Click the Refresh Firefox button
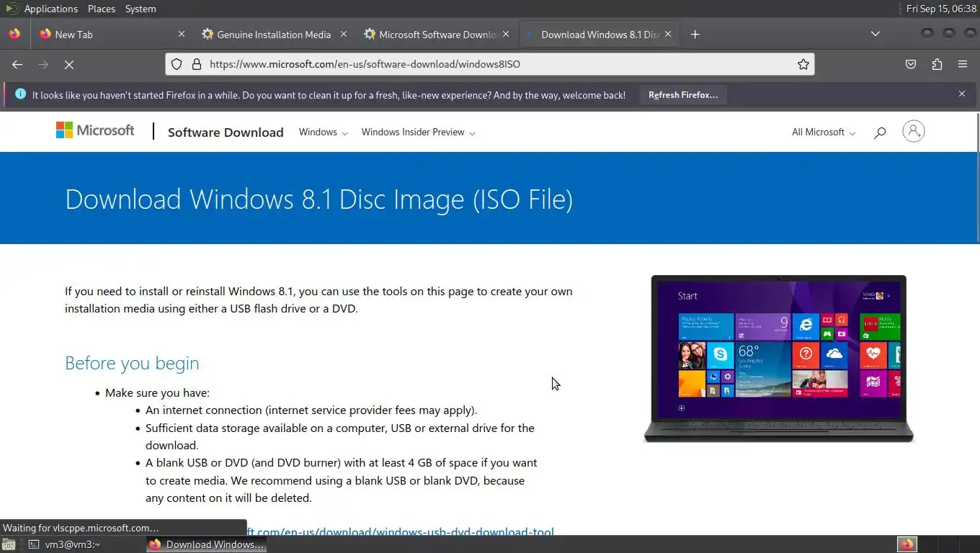The width and height of the screenshot is (980, 553). [x=683, y=94]
